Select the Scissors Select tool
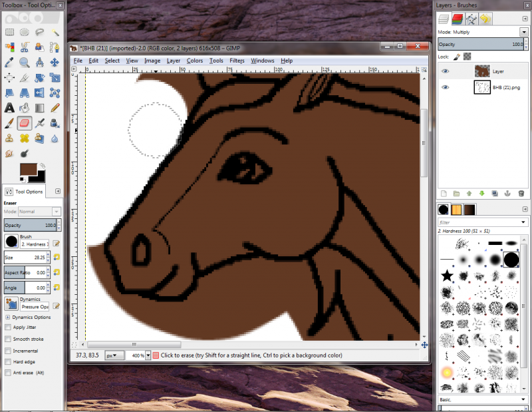 tap(25, 47)
